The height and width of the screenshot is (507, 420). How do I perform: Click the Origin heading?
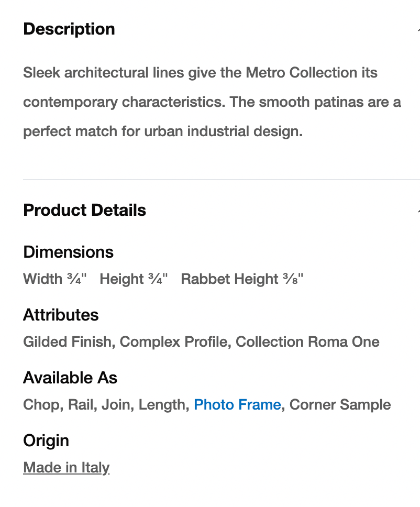(46, 440)
